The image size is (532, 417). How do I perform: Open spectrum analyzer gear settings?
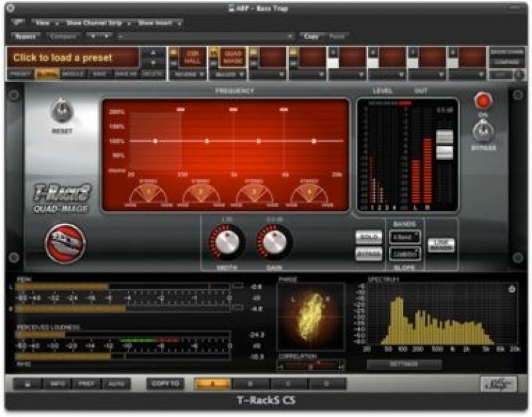coord(511,289)
